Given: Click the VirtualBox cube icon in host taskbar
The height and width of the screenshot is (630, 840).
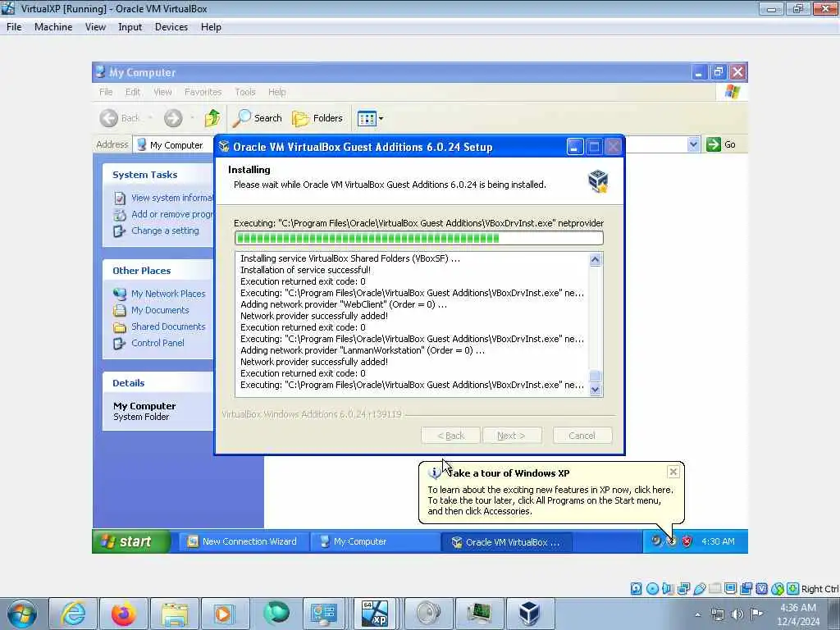Looking at the screenshot, I should [x=529, y=614].
